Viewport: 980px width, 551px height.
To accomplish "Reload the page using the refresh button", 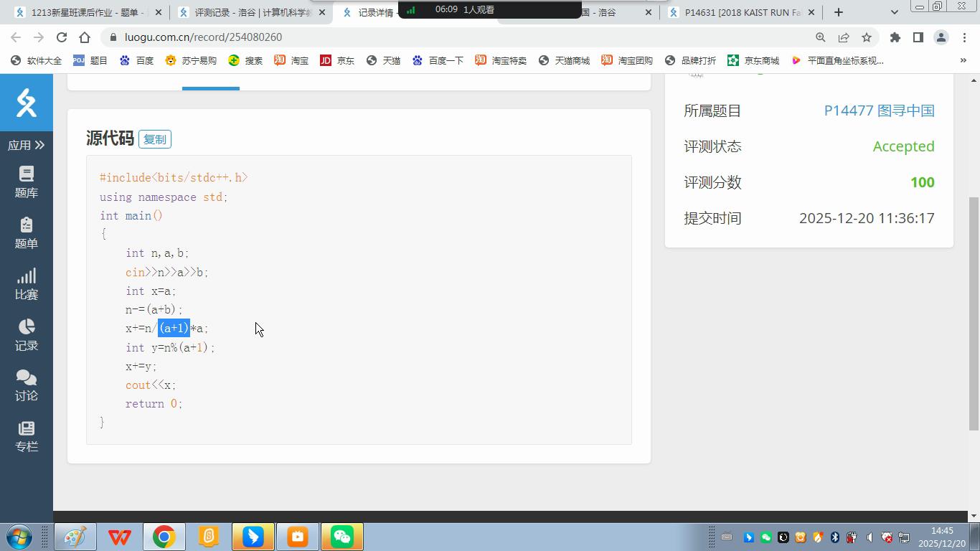I will [x=62, y=37].
